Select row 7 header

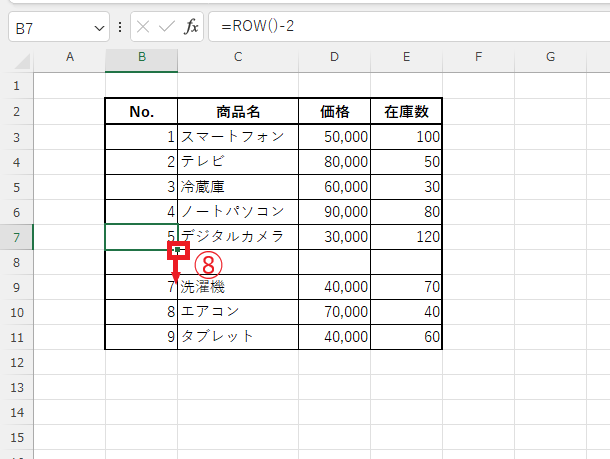coord(17,237)
